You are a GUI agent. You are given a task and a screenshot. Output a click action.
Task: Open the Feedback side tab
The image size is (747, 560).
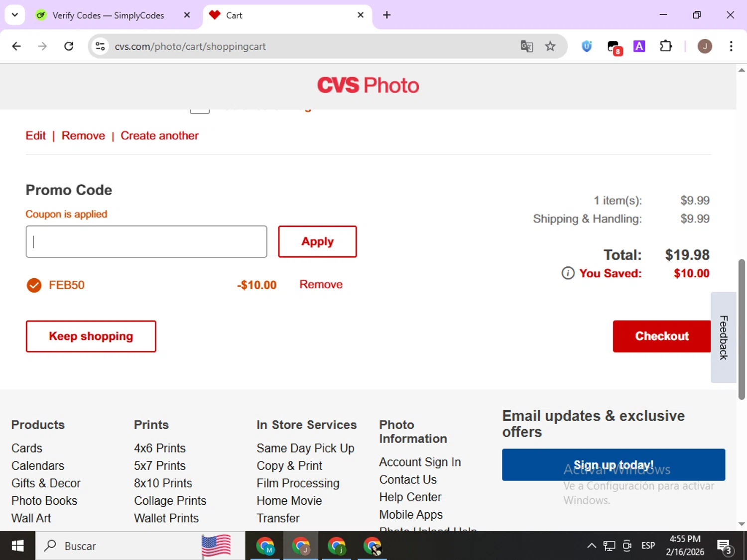tap(723, 337)
